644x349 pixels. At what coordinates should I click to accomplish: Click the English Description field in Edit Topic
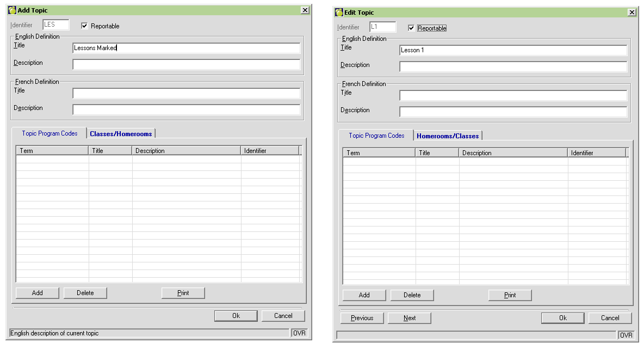pos(513,66)
